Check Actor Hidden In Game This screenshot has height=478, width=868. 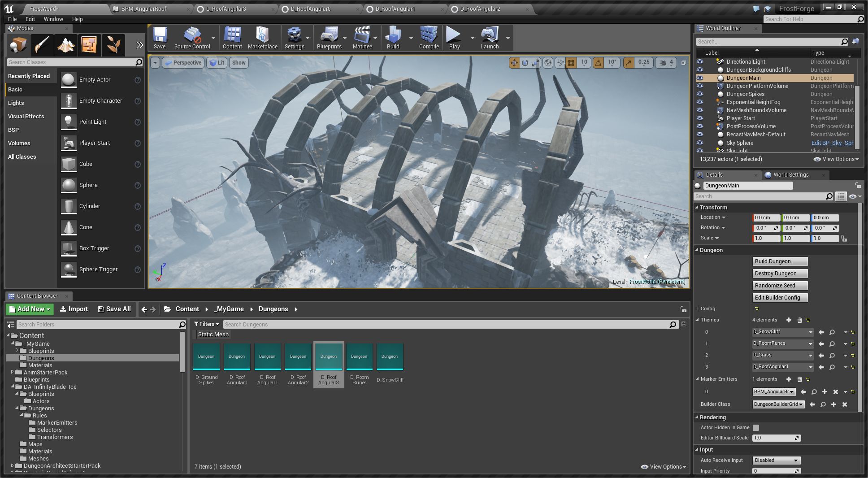point(756,428)
